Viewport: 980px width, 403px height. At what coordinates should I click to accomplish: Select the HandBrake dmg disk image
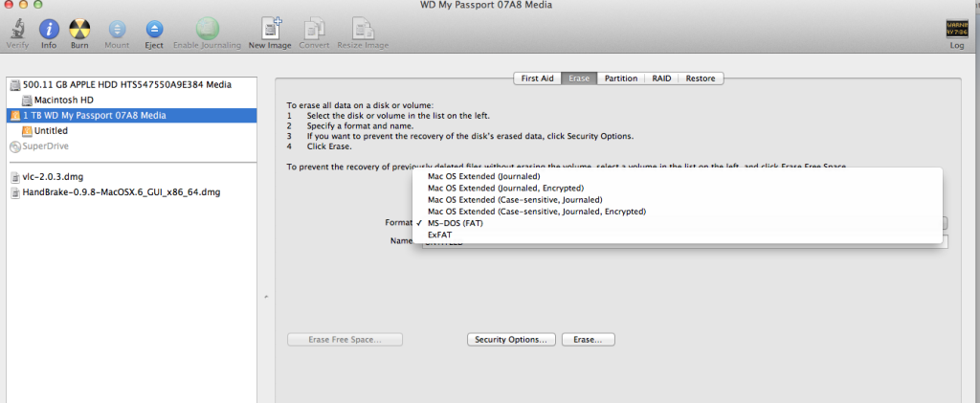click(x=131, y=192)
